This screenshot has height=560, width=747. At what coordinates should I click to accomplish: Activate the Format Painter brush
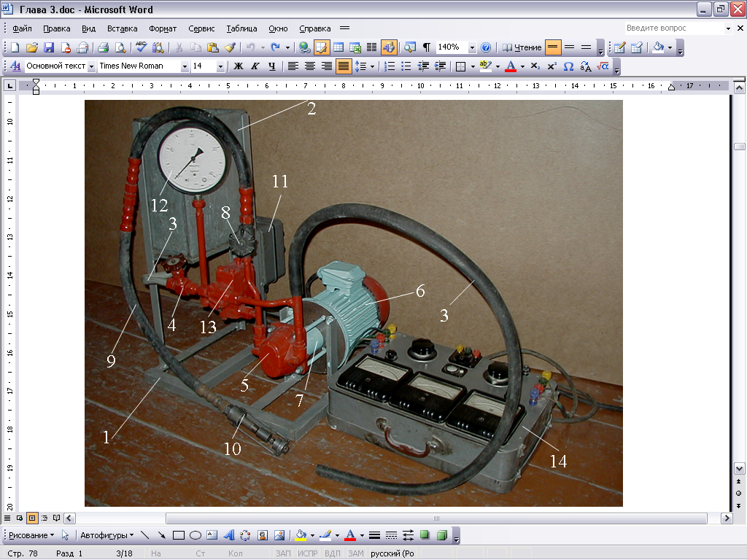tap(230, 47)
